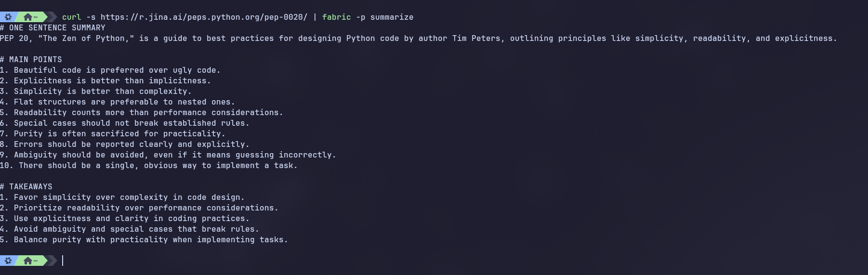The image size is (868, 275).
Task: Click the r.jina.ai PEP-0020 URL in the command
Action: click(x=204, y=17)
